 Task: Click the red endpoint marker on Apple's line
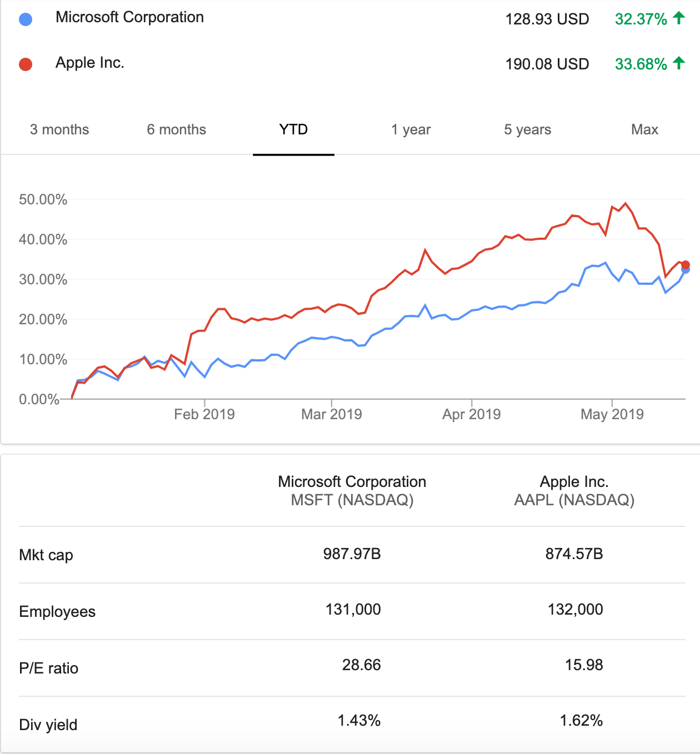pyautogui.click(x=686, y=265)
